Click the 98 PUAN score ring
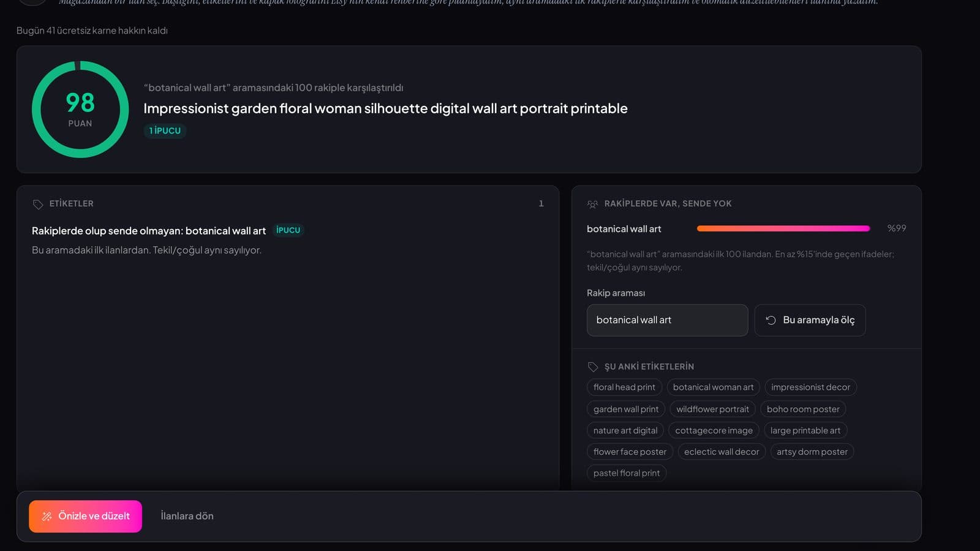 80,110
